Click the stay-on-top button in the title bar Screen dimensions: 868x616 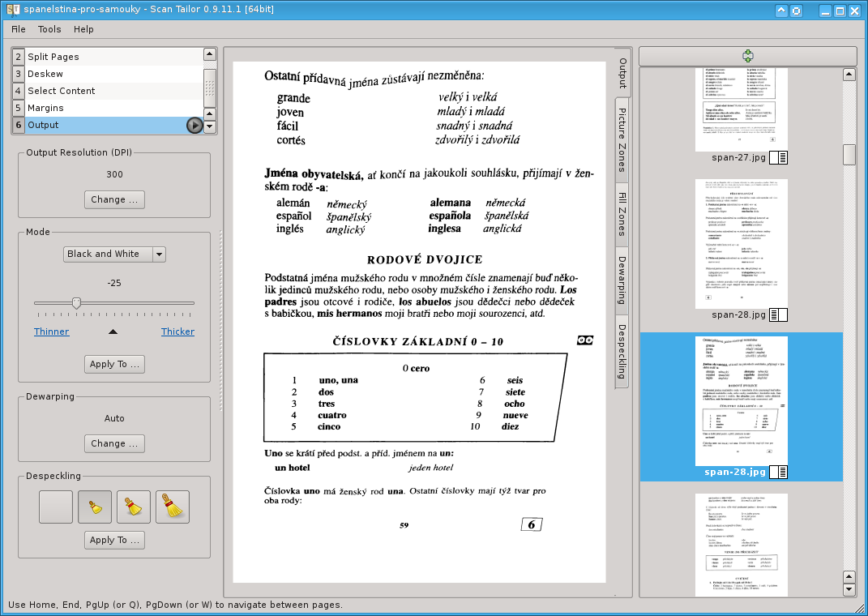pyautogui.click(x=796, y=11)
